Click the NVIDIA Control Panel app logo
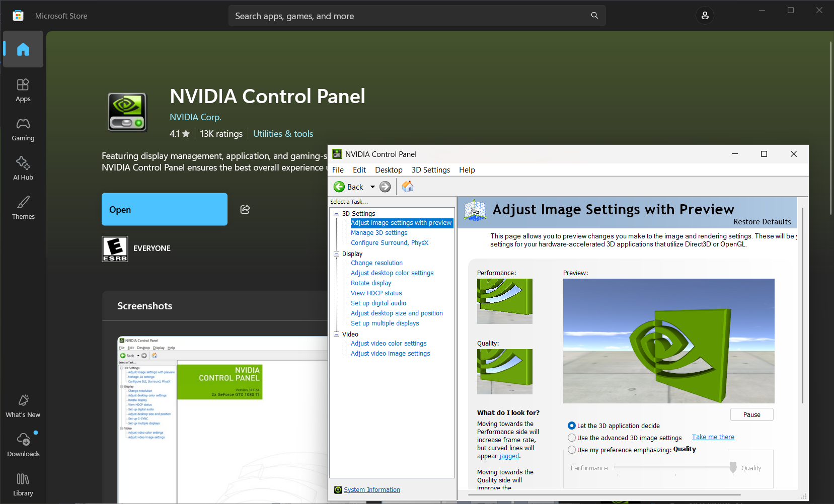 [x=127, y=112]
